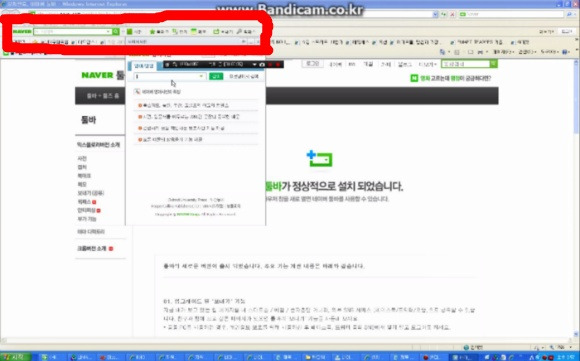The width and height of the screenshot is (580, 361).
Task: Click the key-shaped icon on Naver toolbar
Action: 239,32
